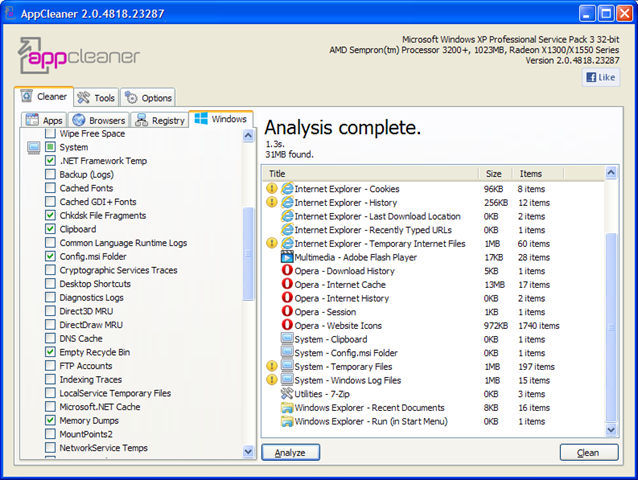Screen dimensions: 638x480
Task: Click IE icon for History row
Action: click(287, 203)
